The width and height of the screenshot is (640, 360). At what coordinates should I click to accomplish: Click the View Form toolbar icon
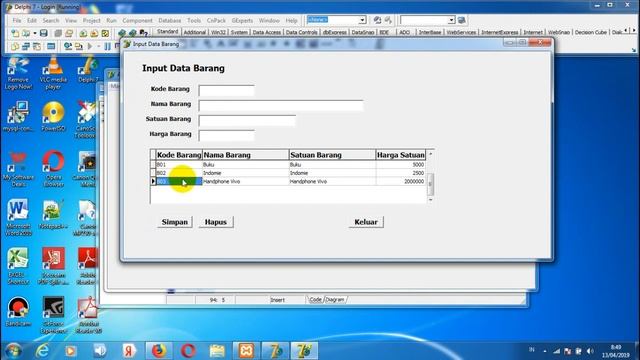coord(26,47)
